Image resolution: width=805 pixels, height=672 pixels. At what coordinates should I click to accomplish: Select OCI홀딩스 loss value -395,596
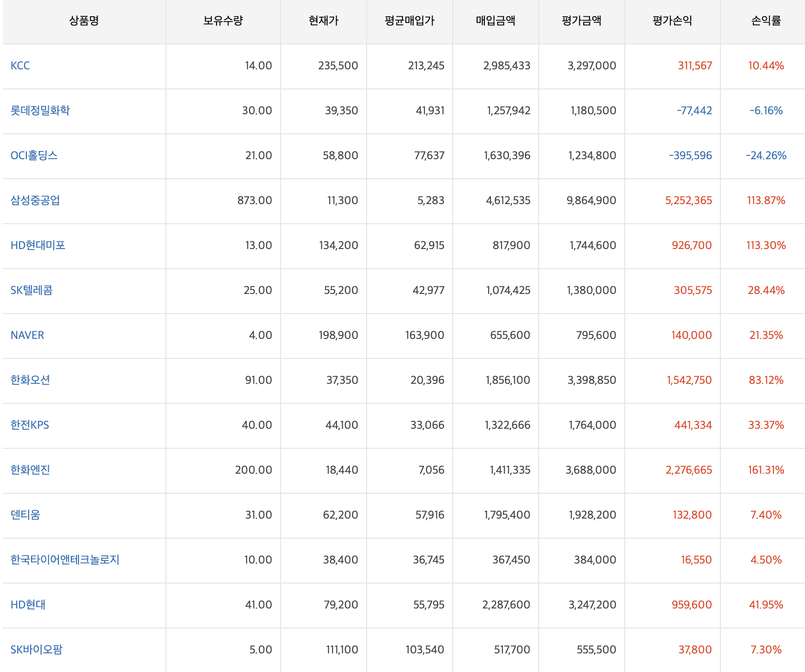(x=691, y=156)
